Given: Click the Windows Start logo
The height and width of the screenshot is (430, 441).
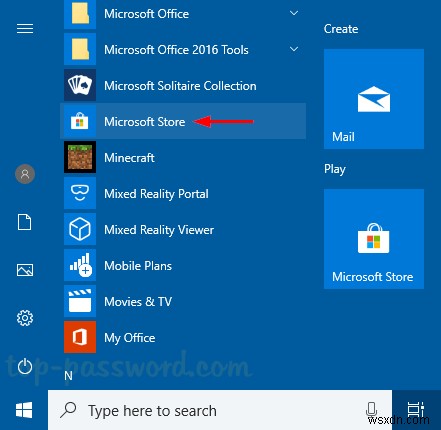Looking at the screenshot, I should click(x=24, y=410).
